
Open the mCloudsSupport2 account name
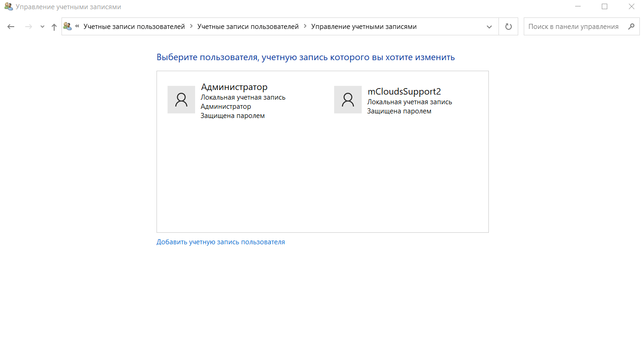click(x=404, y=91)
